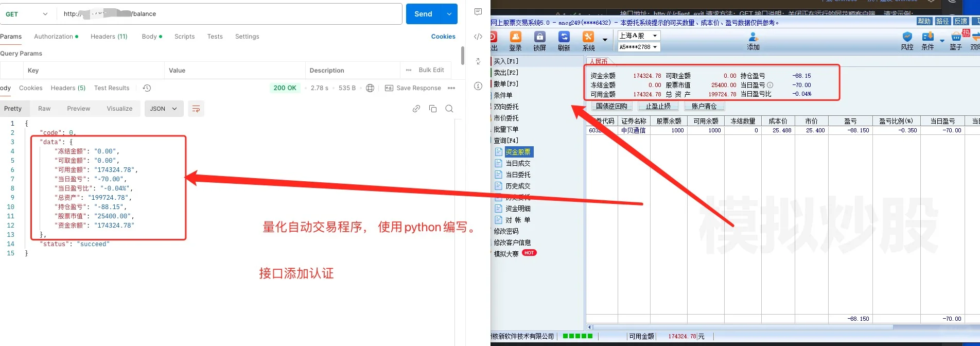Click the 国债逆回购 button
This screenshot has height=346, width=980.
click(x=612, y=106)
